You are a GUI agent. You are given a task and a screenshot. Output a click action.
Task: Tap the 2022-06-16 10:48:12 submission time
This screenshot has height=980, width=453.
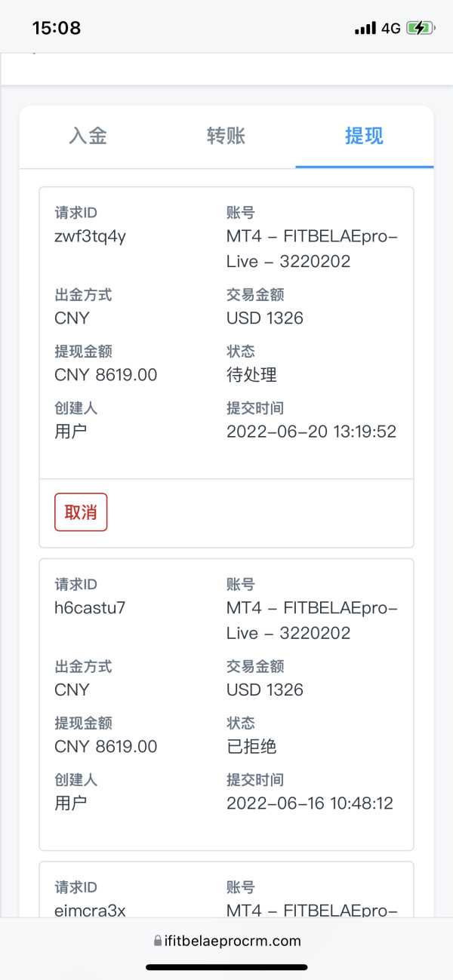310,803
